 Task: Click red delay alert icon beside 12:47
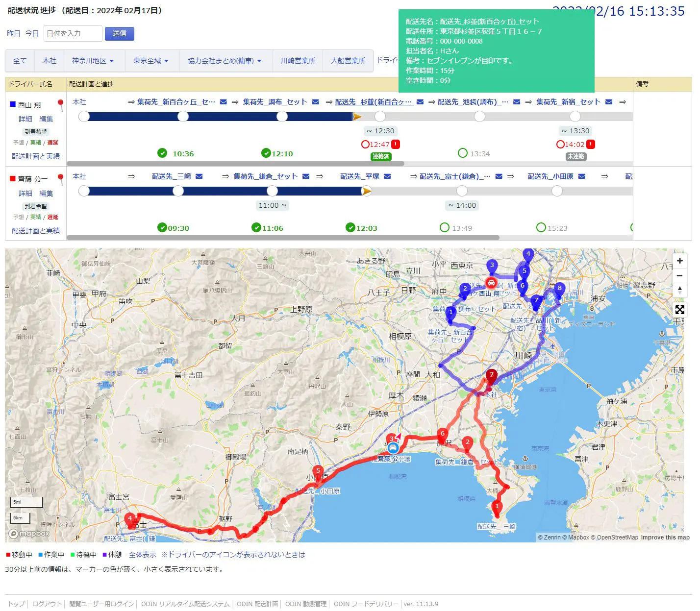[396, 144]
